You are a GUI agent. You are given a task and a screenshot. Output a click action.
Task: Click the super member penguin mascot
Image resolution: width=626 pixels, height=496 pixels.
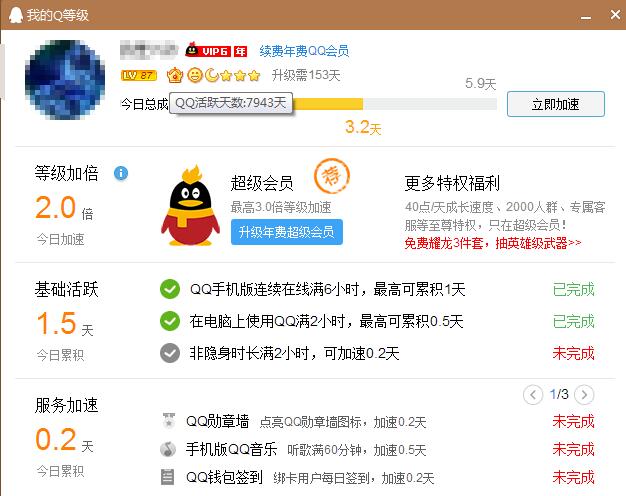point(190,205)
